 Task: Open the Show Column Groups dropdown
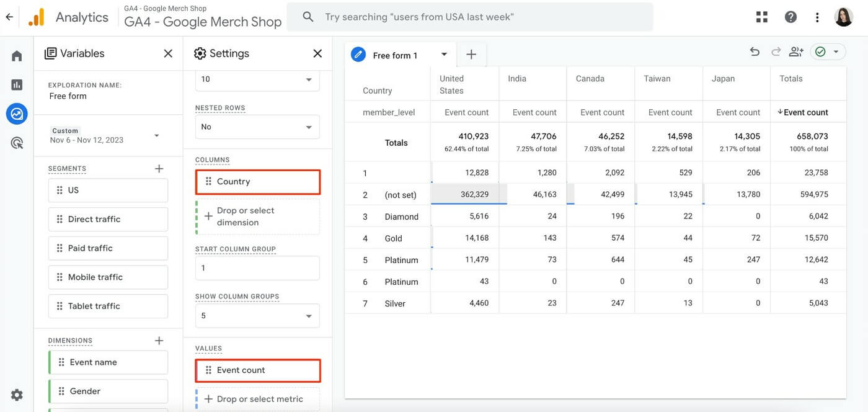[x=257, y=315]
